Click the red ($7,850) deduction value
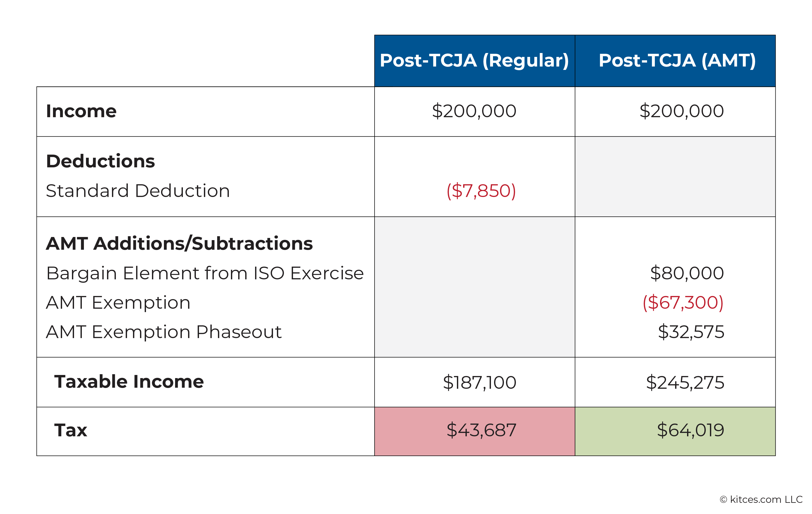 [481, 190]
